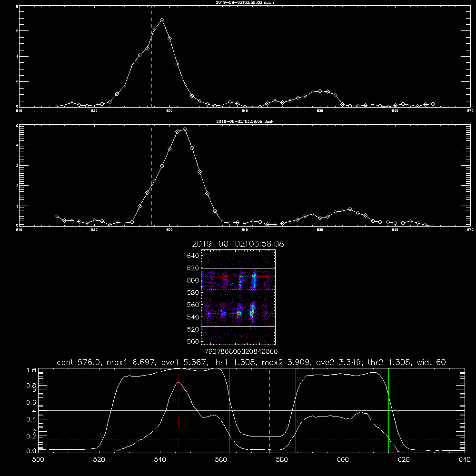Click spectral image y-axis label 540
Image resolution: width=476 pixels, height=476 pixels.
tap(193, 317)
